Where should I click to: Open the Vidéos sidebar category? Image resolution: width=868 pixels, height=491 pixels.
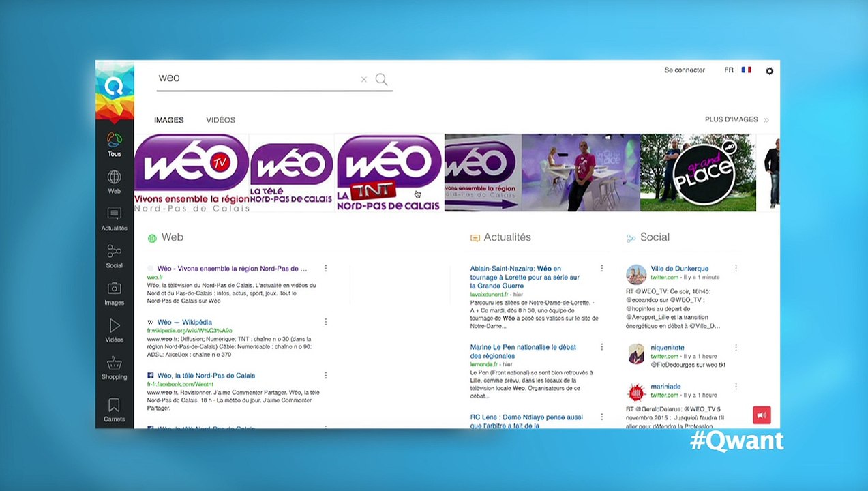pyautogui.click(x=115, y=330)
